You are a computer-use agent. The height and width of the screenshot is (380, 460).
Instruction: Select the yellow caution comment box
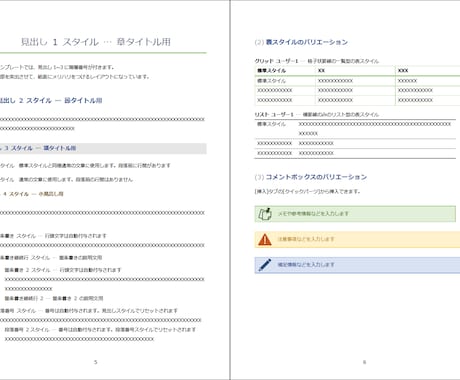(x=357, y=239)
